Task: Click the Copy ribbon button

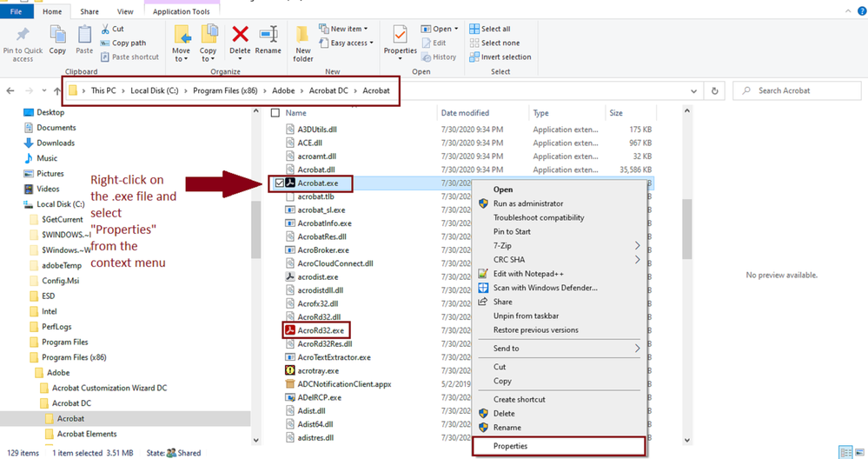Action: point(57,40)
